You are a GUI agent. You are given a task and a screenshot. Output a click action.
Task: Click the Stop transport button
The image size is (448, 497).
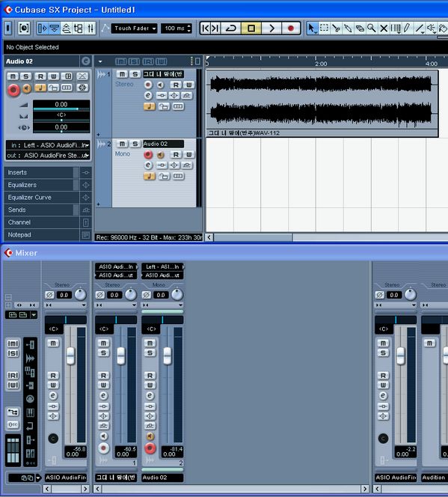pos(251,28)
